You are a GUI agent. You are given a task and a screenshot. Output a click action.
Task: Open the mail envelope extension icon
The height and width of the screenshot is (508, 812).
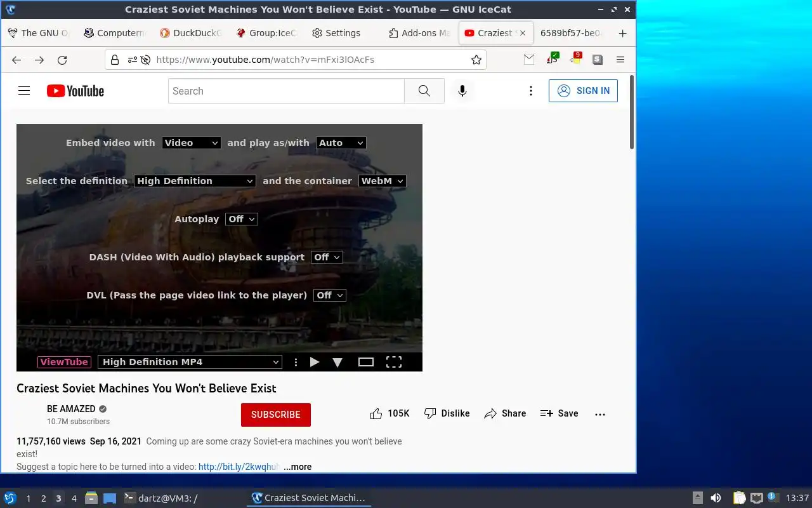(529, 59)
